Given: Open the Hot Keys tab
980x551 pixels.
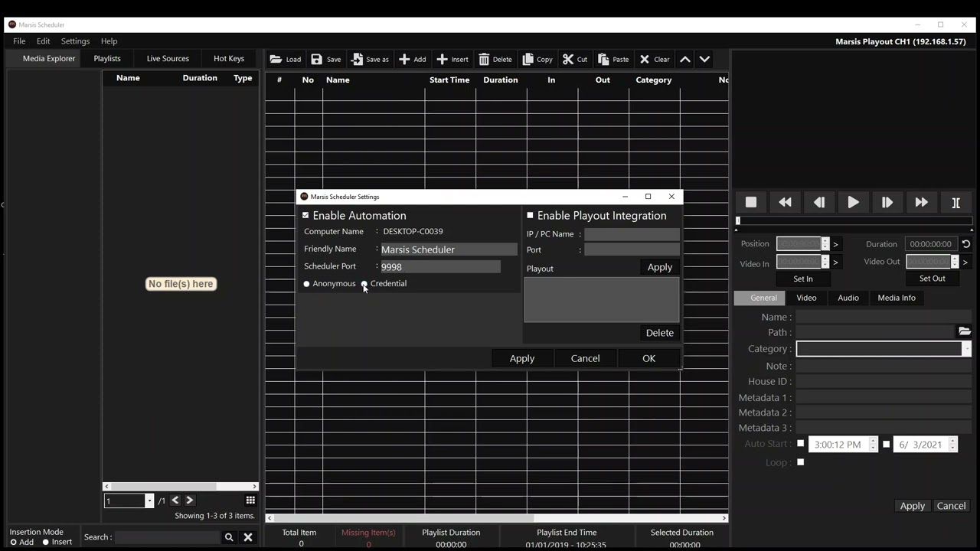Looking at the screenshot, I should tap(229, 59).
